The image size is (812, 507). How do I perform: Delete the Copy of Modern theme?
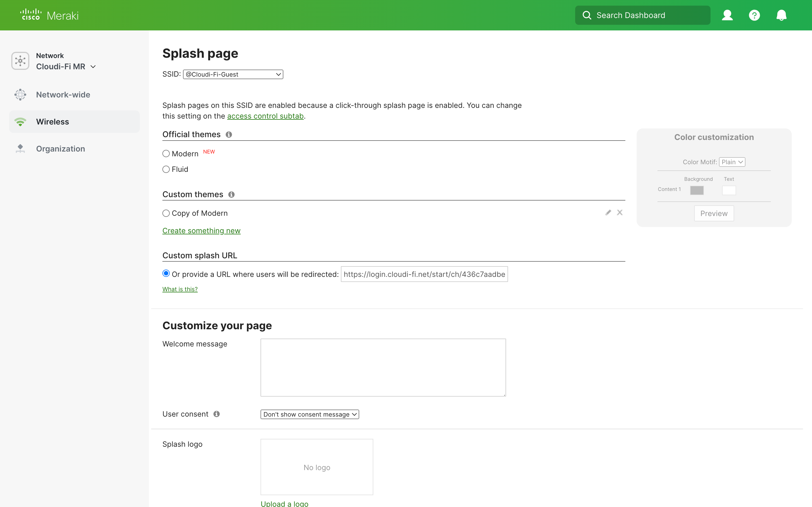tap(620, 213)
